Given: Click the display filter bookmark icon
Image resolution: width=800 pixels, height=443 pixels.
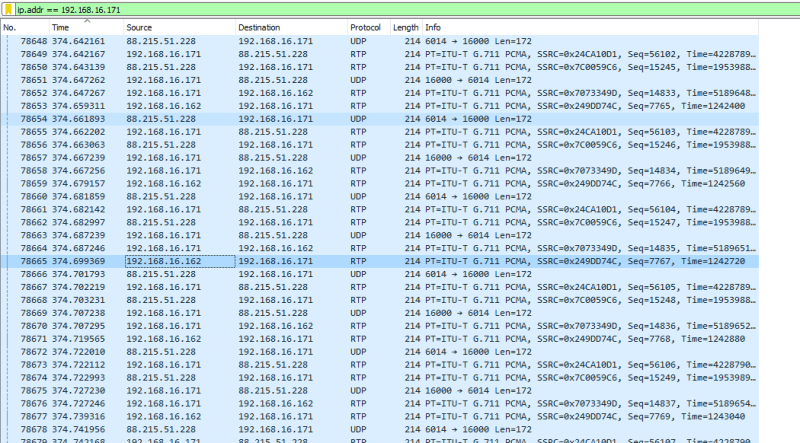Looking at the screenshot, I should coord(9,9).
